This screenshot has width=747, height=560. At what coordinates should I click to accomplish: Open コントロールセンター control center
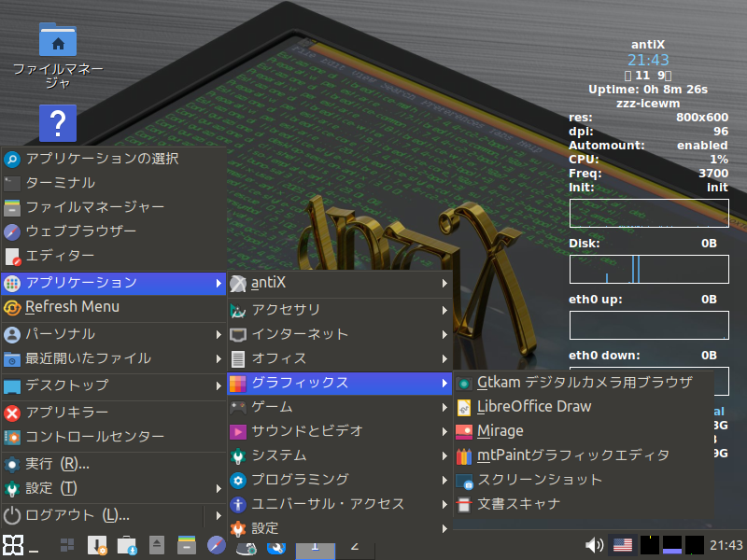tap(113, 437)
